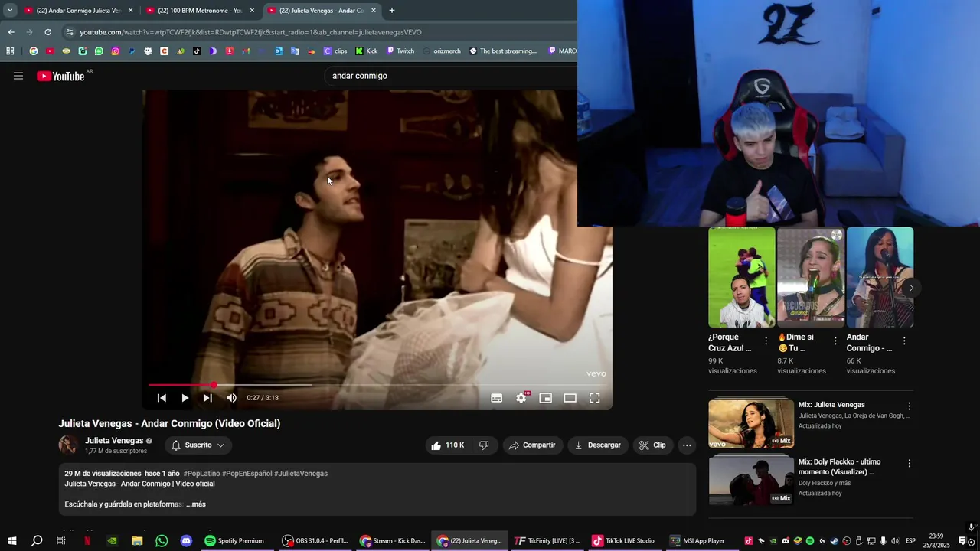Open options for ¿Porqué Cruz Azul short
The height and width of the screenshot is (551, 980).
[766, 341]
